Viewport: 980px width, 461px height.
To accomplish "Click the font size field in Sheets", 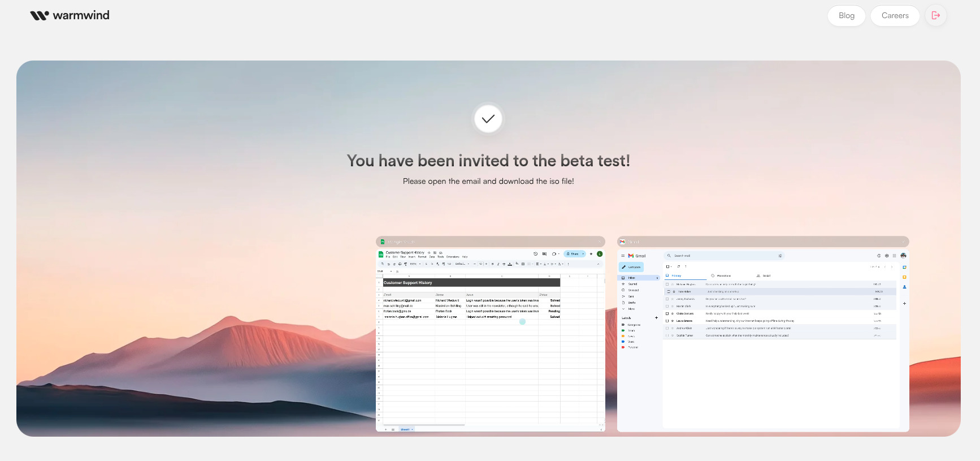I will [481, 264].
